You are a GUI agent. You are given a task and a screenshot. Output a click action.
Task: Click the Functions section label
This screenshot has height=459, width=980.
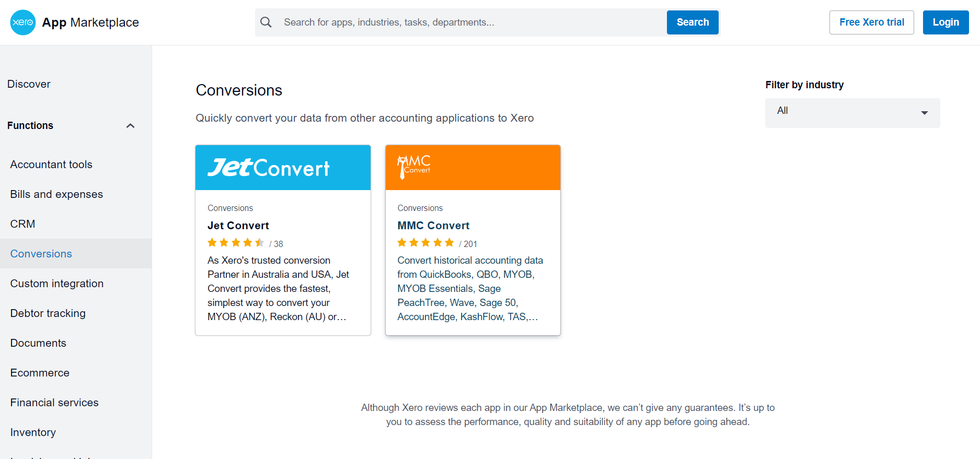[30, 126]
